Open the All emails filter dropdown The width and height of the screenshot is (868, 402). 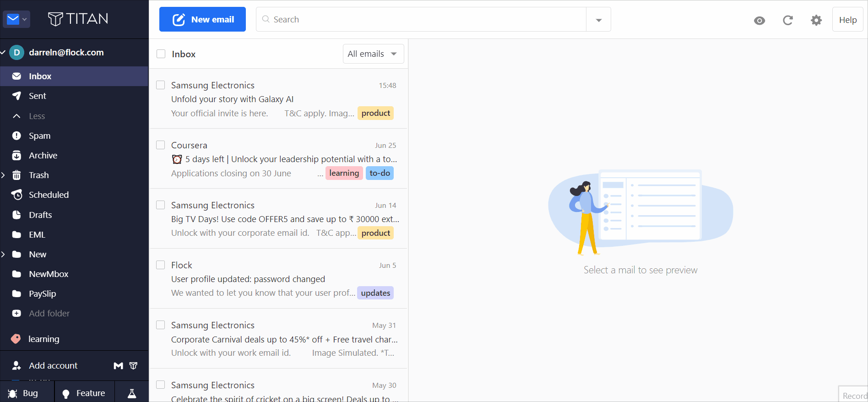373,54
